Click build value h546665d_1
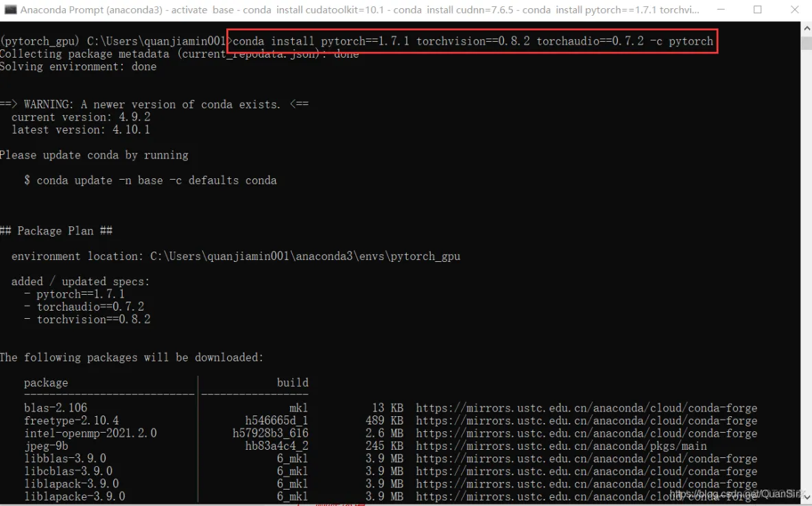Screen dimensions: 812x506 tap(276, 420)
